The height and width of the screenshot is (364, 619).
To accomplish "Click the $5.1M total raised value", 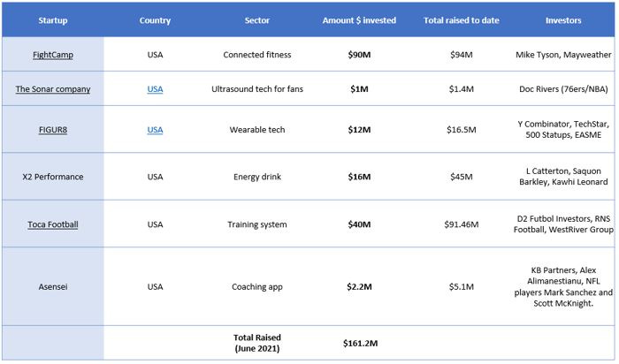I will click(x=462, y=287).
